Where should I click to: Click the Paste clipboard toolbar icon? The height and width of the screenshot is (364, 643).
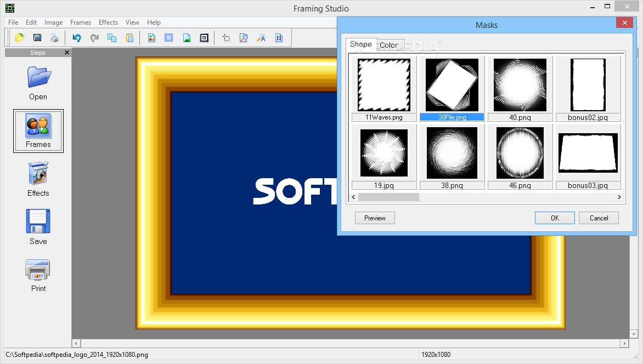(129, 38)
